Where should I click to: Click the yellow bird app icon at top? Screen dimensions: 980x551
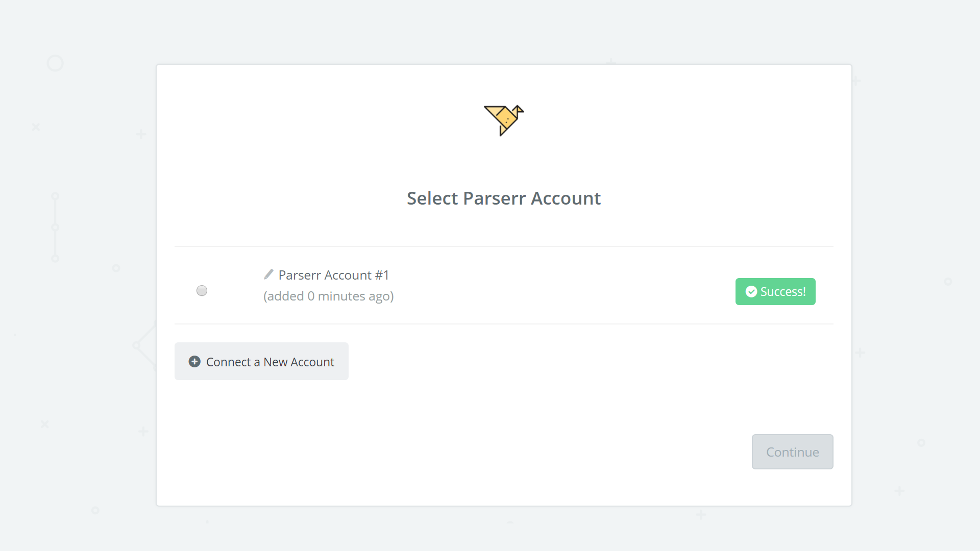[x=504, y=120]
